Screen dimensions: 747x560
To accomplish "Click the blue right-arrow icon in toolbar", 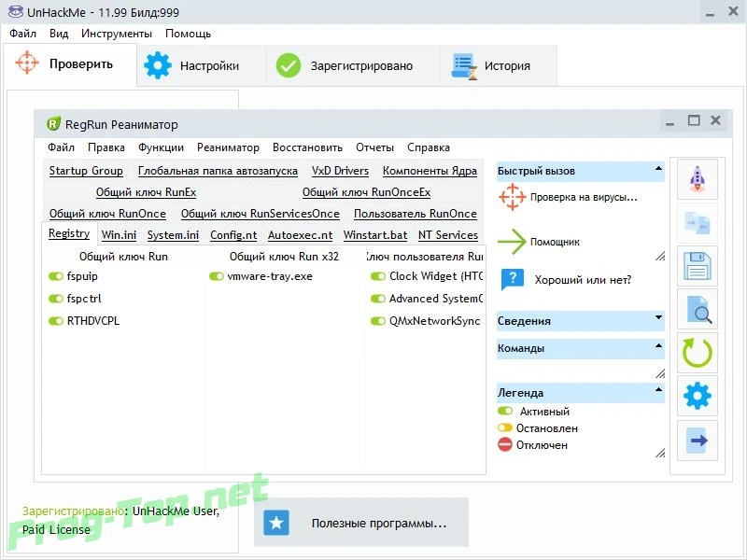I will 697,441.
